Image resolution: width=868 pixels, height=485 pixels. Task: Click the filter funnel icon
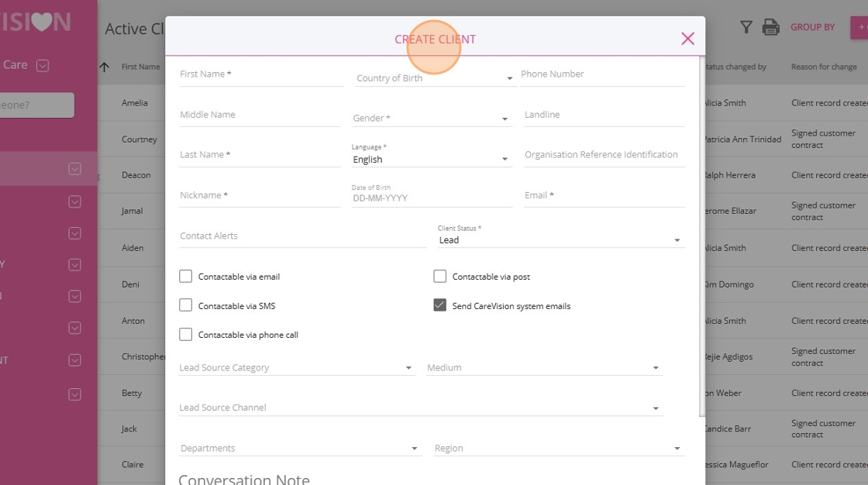click(x=746, y=28)
